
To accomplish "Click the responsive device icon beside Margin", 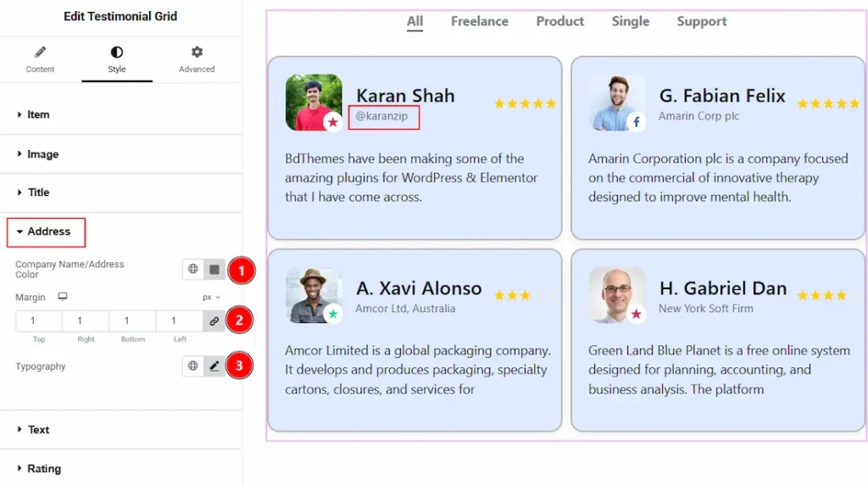I will [x=63, y=297].
